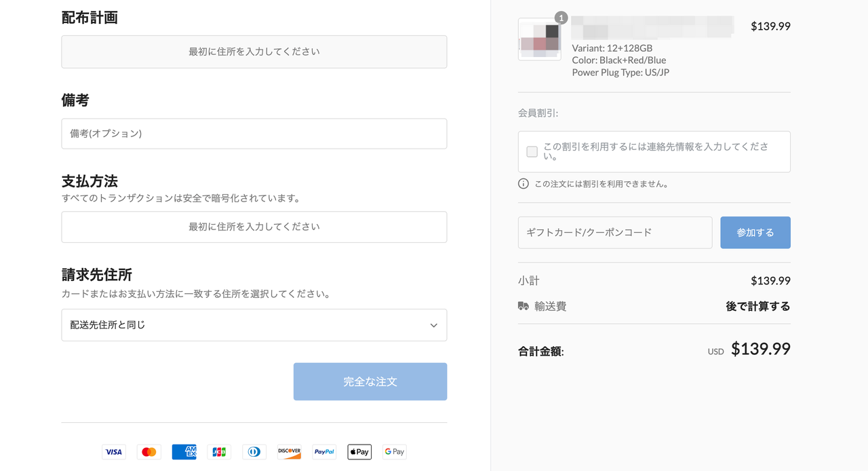The width and height of the screenshot is (868, 471).
Task: Click the ギフトカード/クーポンコード input field
Action: 614,232
